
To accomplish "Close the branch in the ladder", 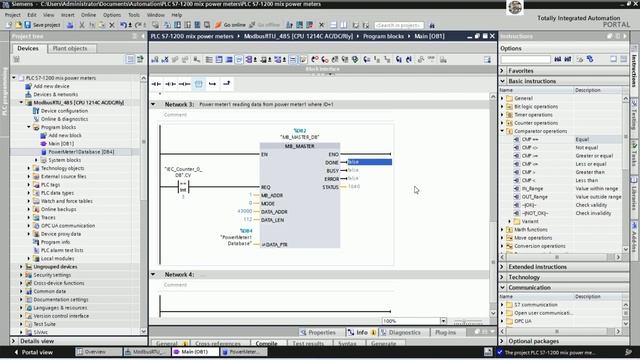I will coord(227,84).
